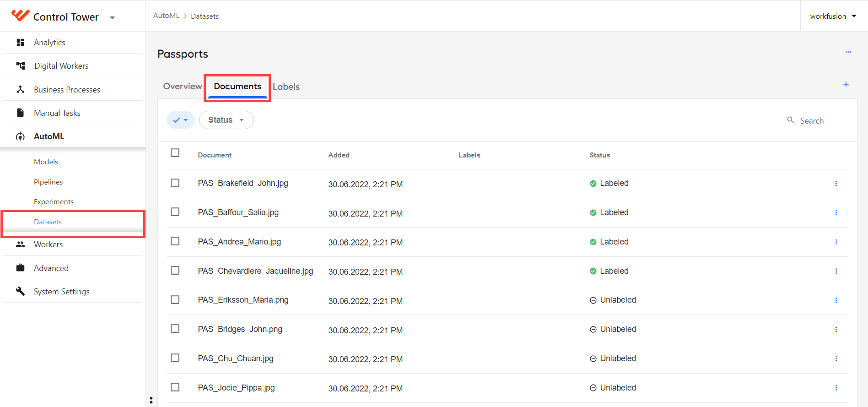Click the Unlabeled status icon for PAS_Eriksson_Maria.png
Viewport: 868px width, 407px height.
point(593,300)
